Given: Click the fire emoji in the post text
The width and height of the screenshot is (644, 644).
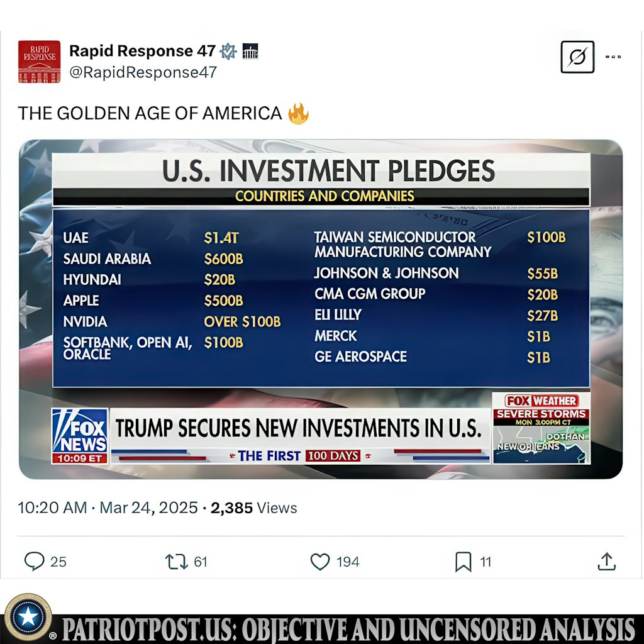Looking at the screenshot, I should point(299,114).
